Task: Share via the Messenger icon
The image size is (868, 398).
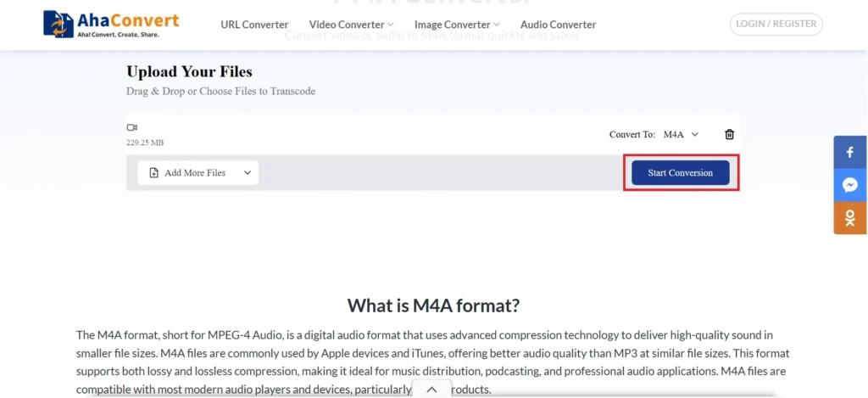Action: click(850, 185)
